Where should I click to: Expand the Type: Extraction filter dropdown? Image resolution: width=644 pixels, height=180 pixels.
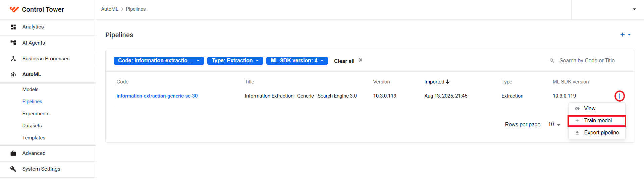point(257,61)
